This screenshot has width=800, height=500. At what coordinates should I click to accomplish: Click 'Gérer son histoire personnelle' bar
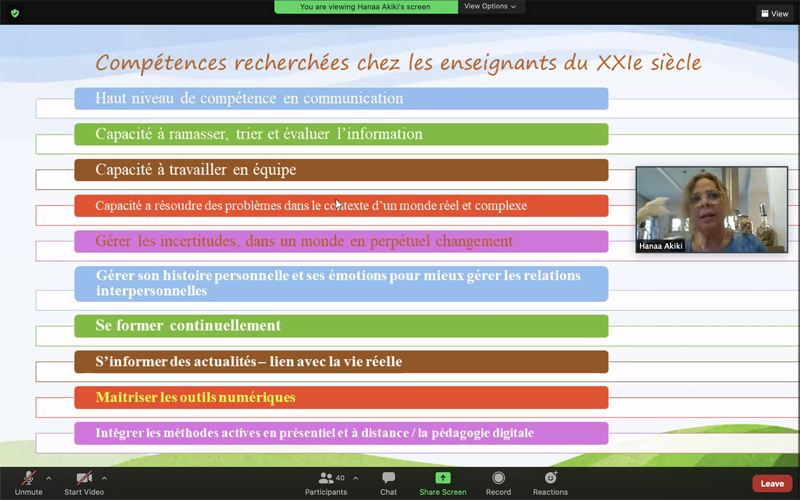pyautogui.click(x=341, y=284)
